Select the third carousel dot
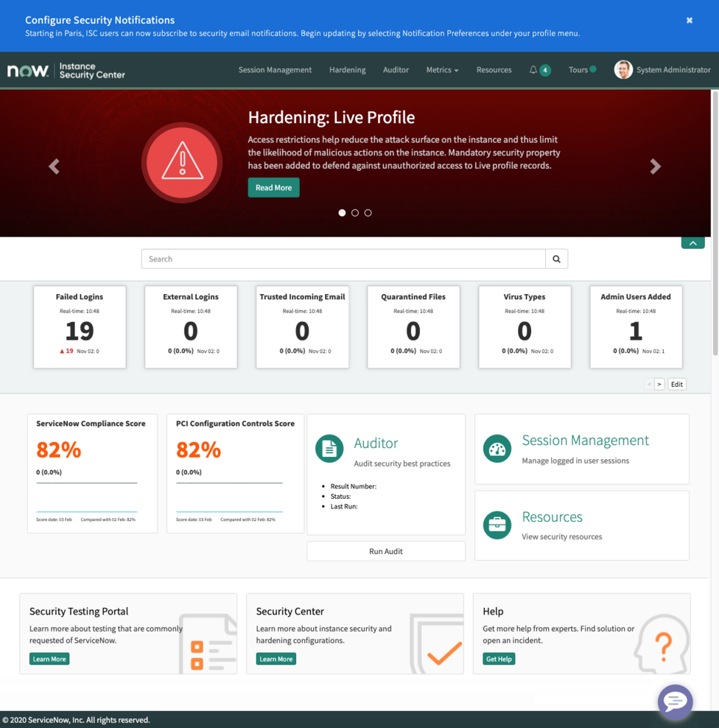This screenshot has width=719, height=728. click(x=368, y=213)
